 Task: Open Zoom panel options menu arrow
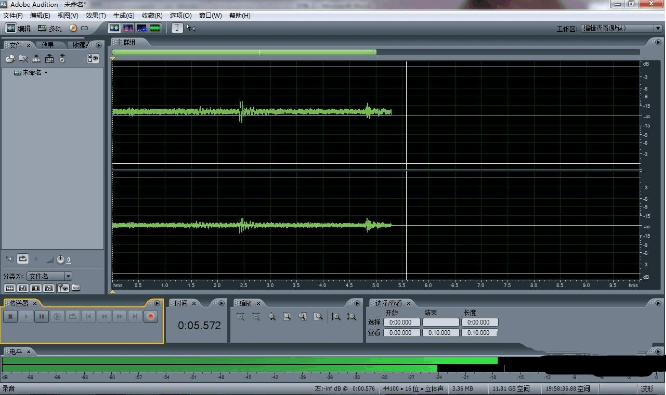tap(357, 303)
